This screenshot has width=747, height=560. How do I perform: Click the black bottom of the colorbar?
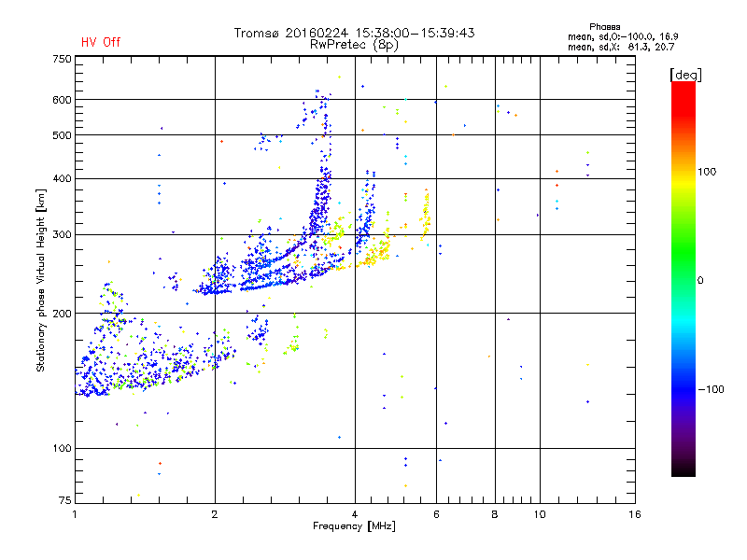684,469
